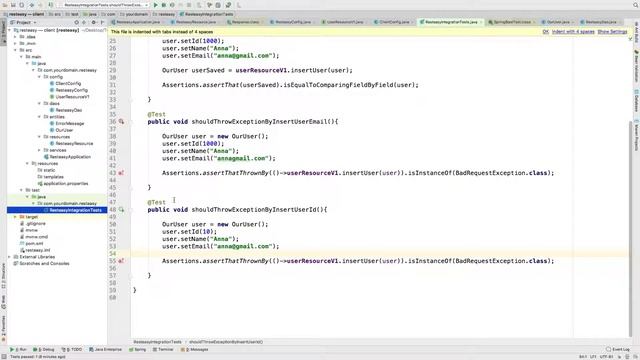Expand External Libraries node
The width and height of the screenshot is (640, 360).
10,257
